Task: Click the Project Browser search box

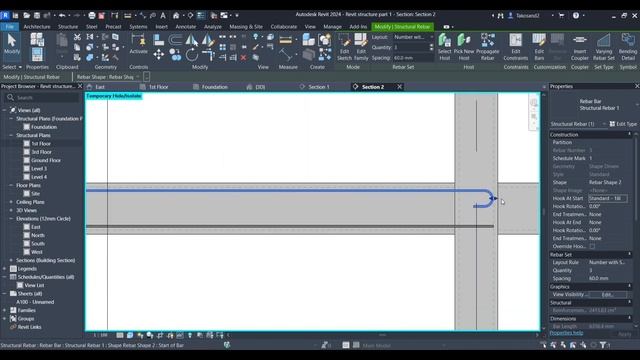Action: coord(43,98)
